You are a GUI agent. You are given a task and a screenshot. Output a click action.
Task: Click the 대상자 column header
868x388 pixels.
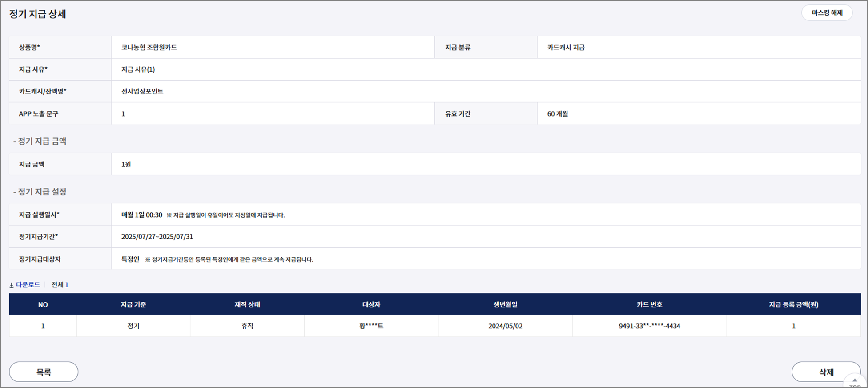point(371,305)
